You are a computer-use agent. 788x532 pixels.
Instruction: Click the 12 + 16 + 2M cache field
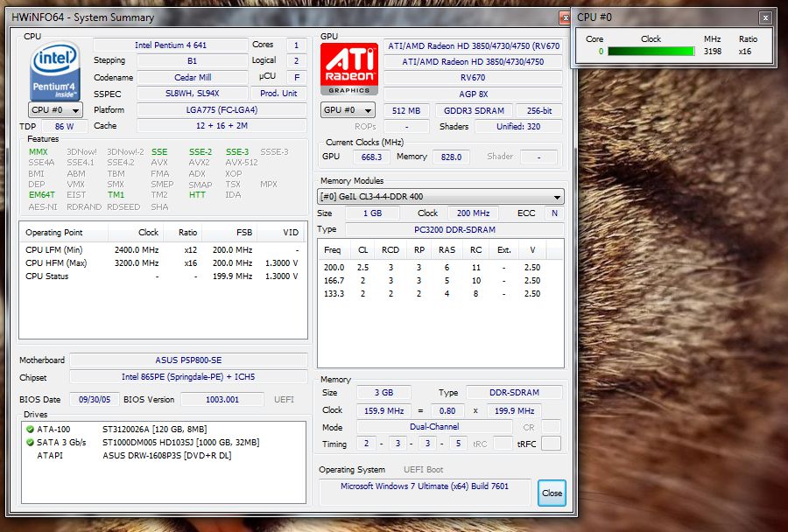click(222, 126)
